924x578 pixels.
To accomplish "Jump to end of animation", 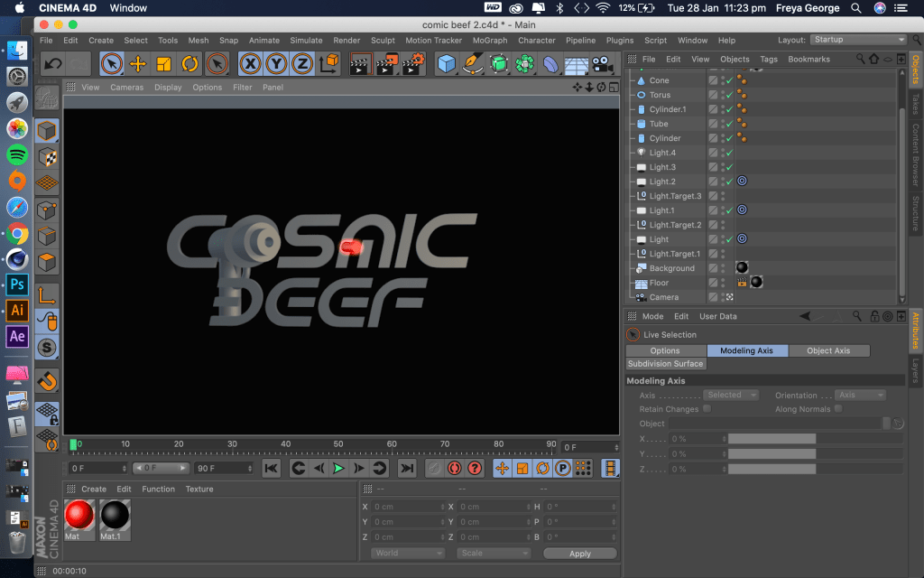I will point(407,469).
